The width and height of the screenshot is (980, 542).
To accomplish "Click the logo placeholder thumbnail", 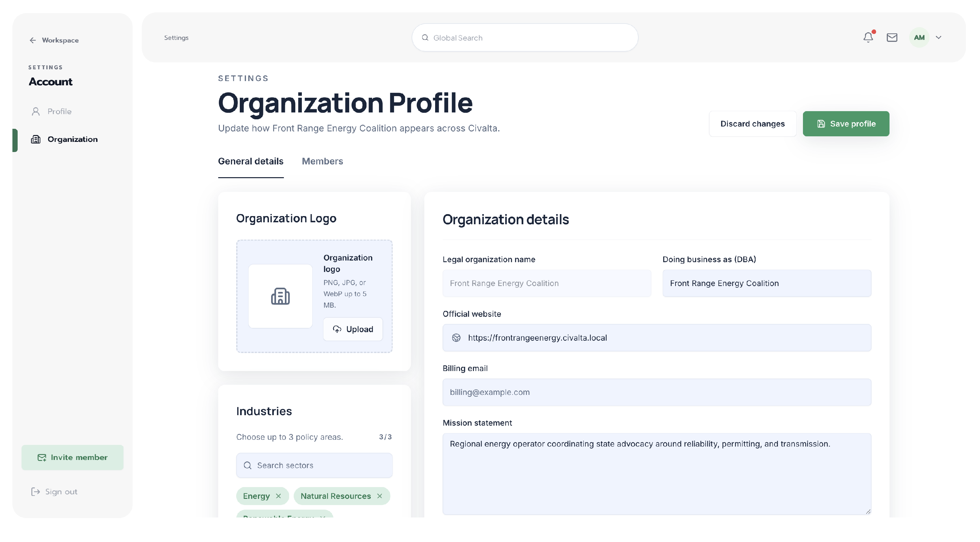I will (x=280, y=296).
